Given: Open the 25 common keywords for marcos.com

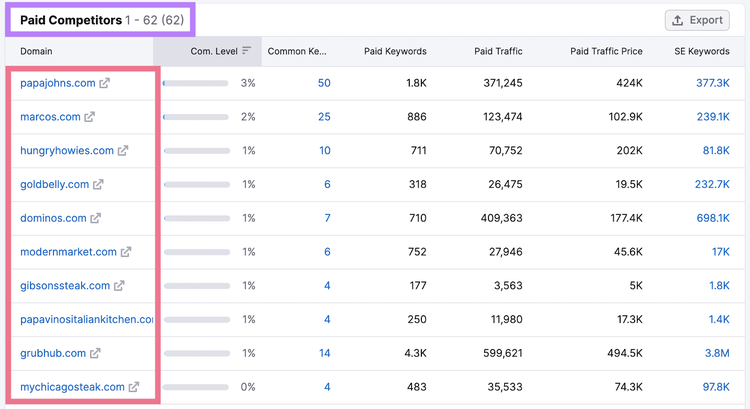Looking at the screenshot, I should click(324, 117).
